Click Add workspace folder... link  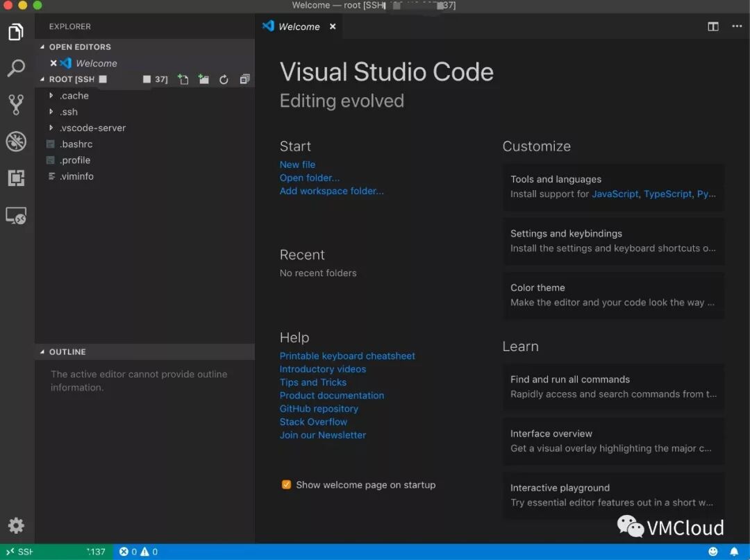(331, 191)
